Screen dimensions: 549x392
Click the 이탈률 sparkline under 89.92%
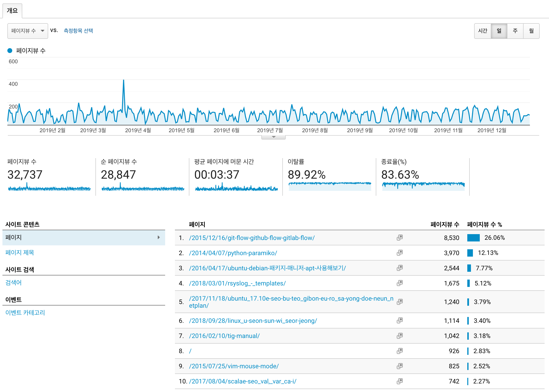(x=330, y=186)
